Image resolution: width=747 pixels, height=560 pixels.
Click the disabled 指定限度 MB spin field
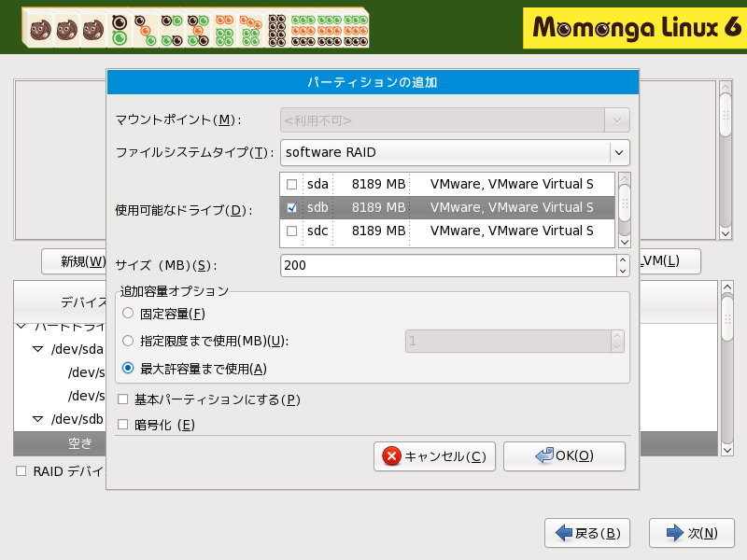point(508,341)
